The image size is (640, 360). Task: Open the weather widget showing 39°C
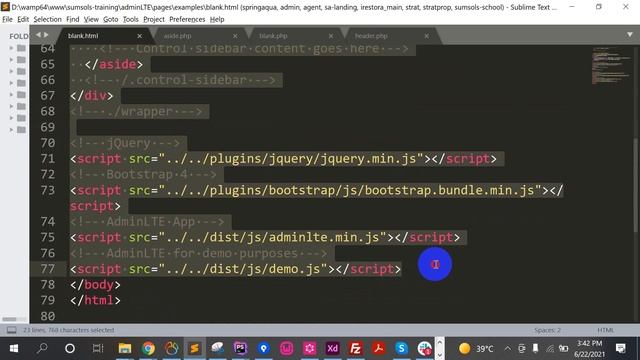[x=476, y=348]
